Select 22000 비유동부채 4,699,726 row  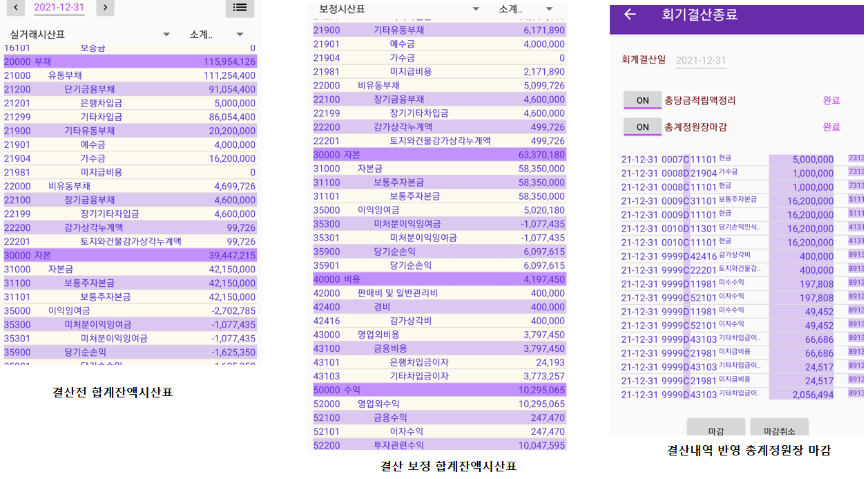[131, 186]
